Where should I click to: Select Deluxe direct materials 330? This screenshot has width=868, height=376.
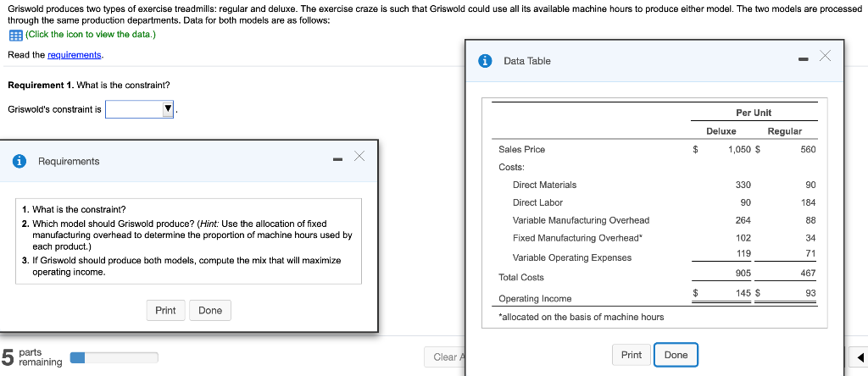743,185
